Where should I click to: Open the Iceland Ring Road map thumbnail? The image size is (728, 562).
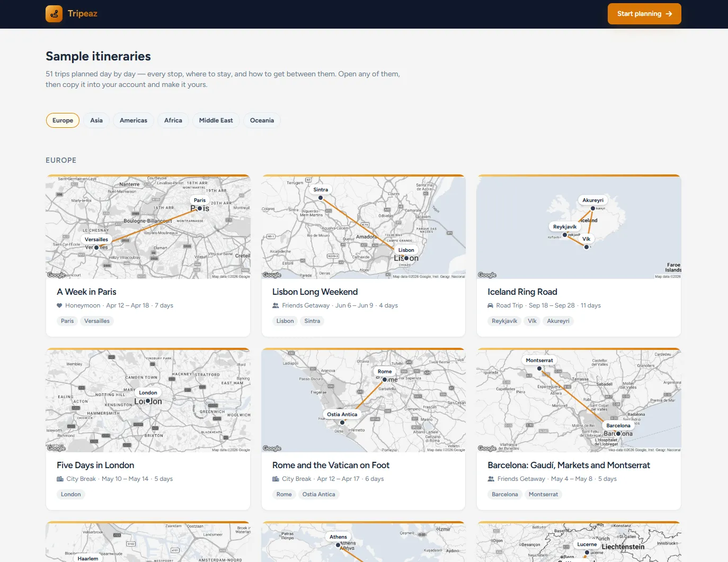coord(579,227)
